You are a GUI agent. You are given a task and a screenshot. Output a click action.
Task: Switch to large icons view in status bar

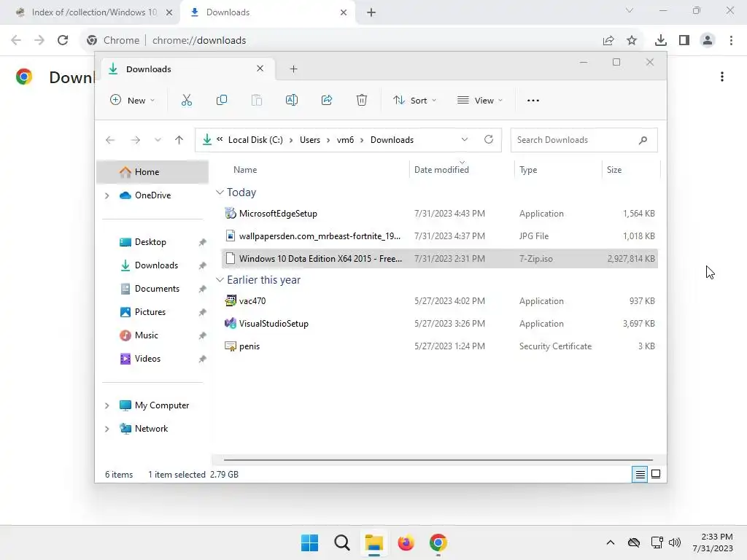click(656, 474)
